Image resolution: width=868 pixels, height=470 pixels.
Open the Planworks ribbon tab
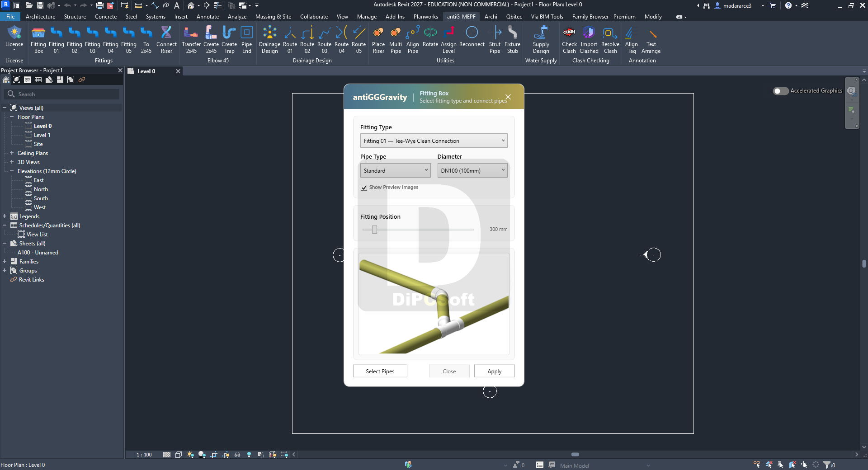425,17
